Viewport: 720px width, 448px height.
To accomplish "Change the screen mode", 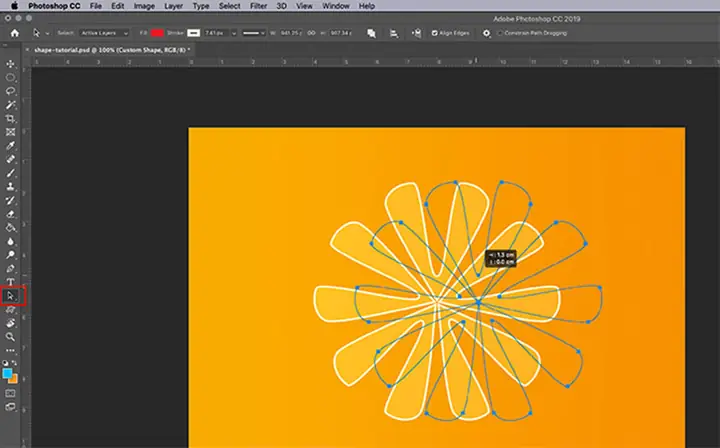I will [x=10, y=407].
